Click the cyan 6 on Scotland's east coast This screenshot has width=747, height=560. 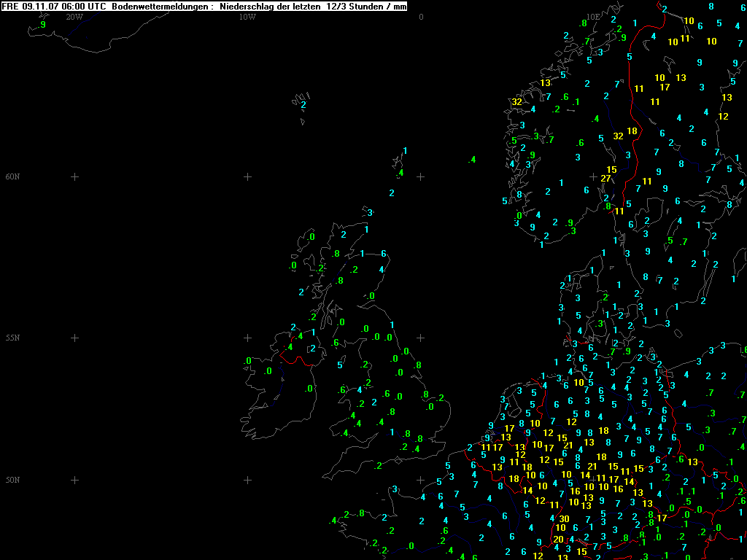click(384, 254)
